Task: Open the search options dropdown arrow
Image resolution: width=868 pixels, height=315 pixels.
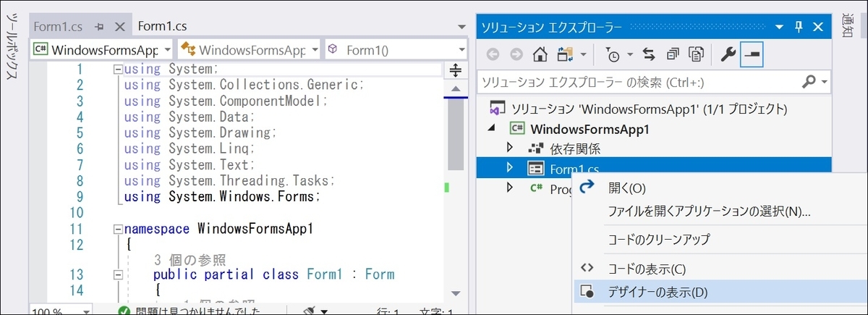Action: click(x=825, y=82)
